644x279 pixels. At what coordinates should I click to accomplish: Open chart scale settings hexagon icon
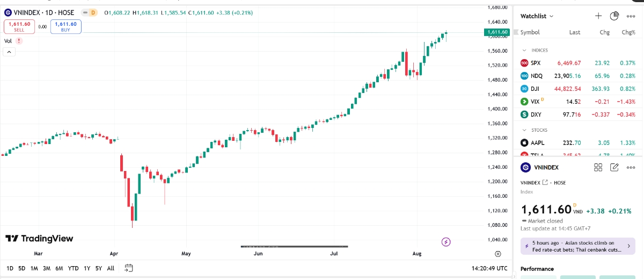coord(497,254)
